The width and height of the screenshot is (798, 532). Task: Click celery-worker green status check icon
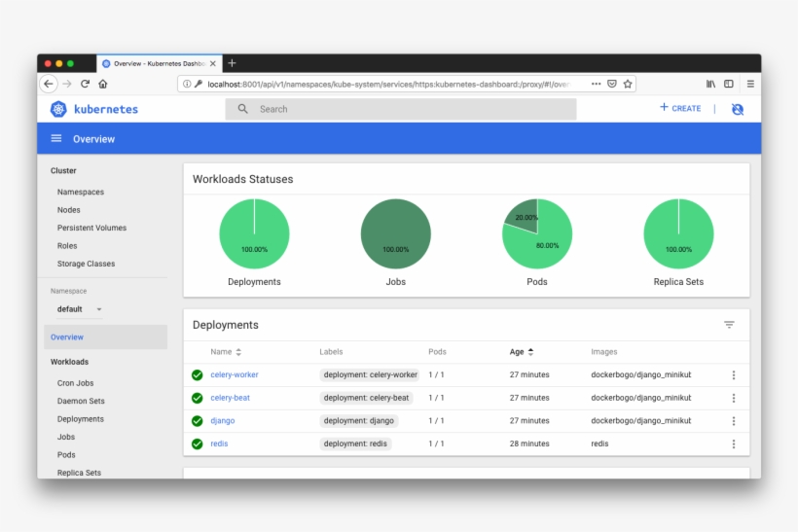tap(197, 374)
